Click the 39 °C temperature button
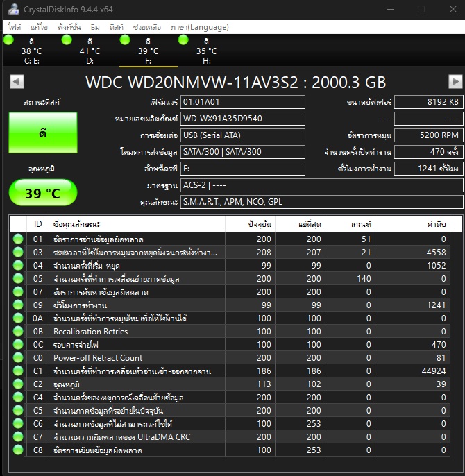The width and height of the screenshot is (465, 476). [43, 193]
